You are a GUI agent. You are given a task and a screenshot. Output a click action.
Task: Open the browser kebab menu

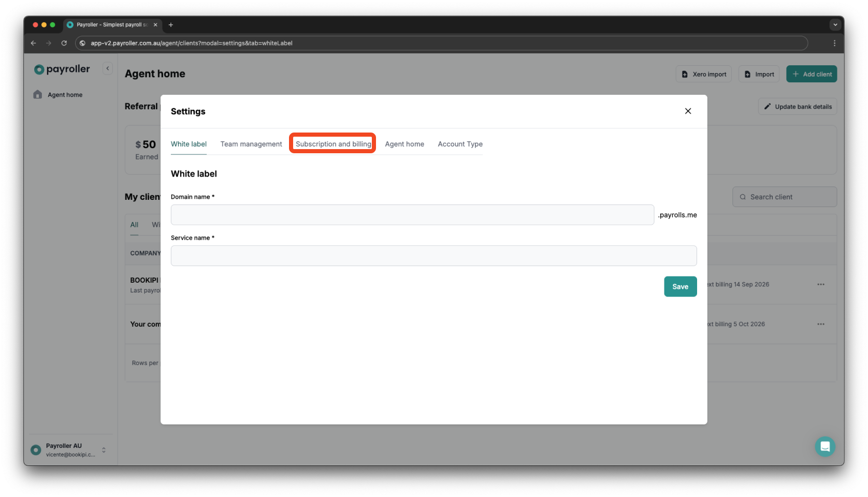(x=835, y=43)
